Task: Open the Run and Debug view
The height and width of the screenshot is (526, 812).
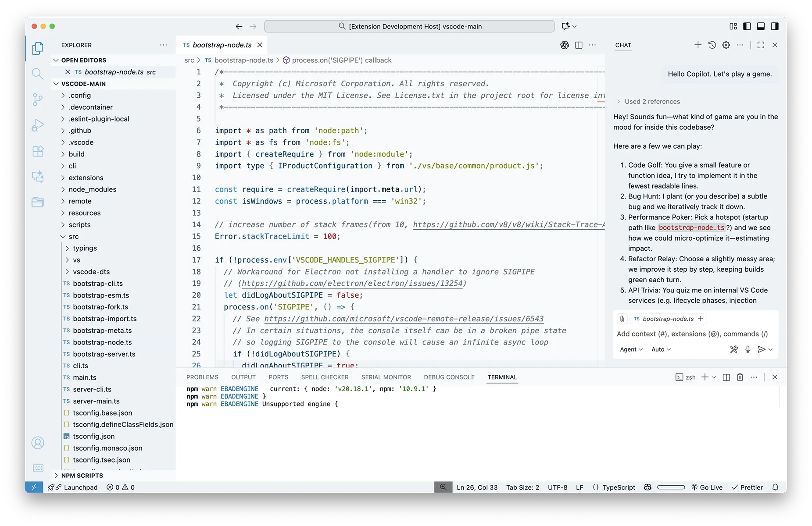Action: 38,125
